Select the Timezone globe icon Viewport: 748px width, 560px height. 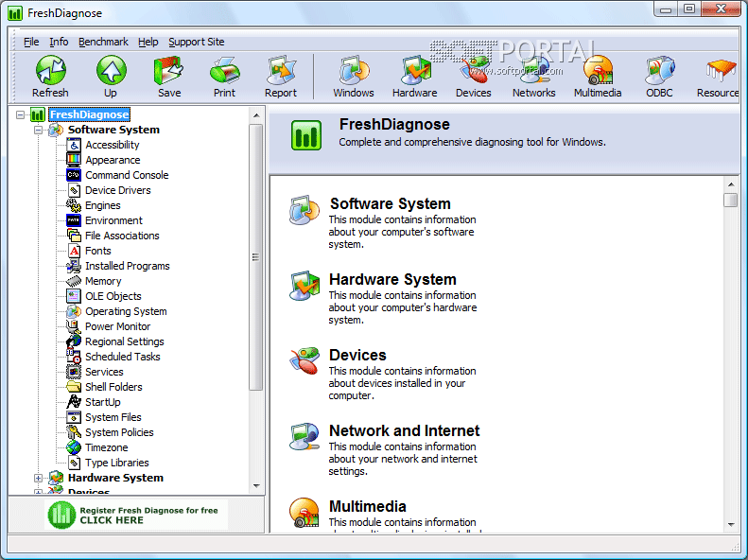(74, 447)
